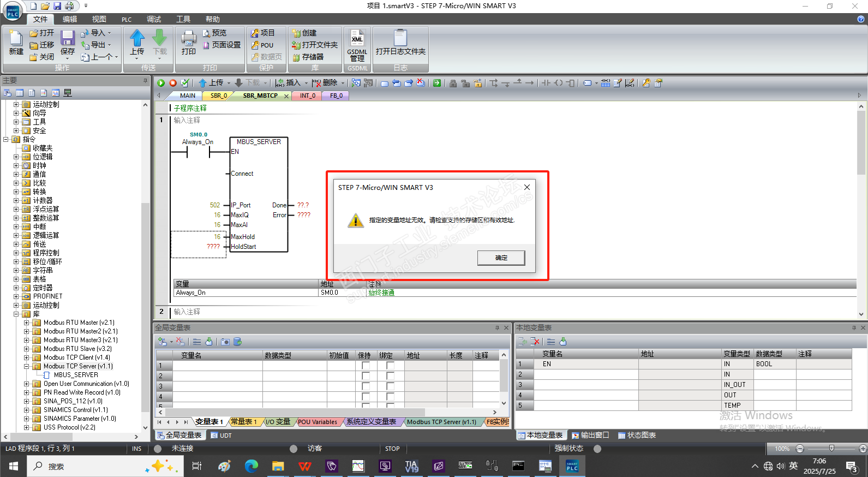Click the Upload arrow icon in ribbon
Image resolution: width=868 pixels, height=477 pixels.
point(137,38)
